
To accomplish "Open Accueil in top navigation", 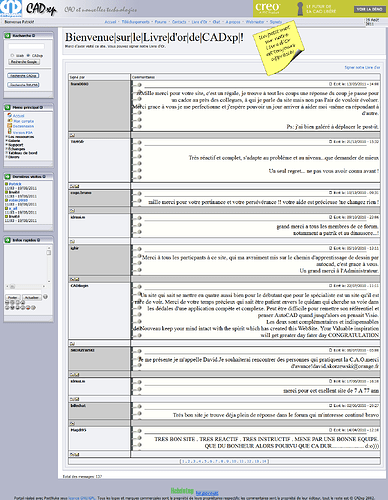I will [110, 22].
